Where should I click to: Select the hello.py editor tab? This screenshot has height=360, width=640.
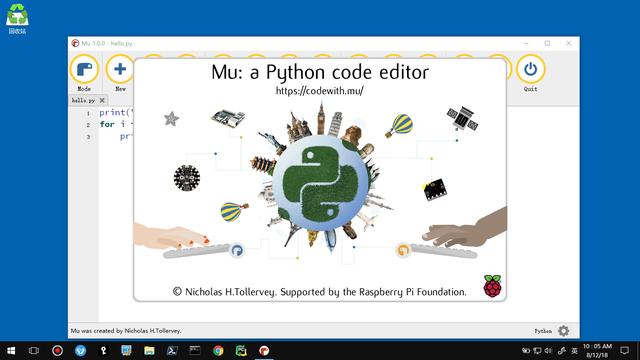(83, 100)
